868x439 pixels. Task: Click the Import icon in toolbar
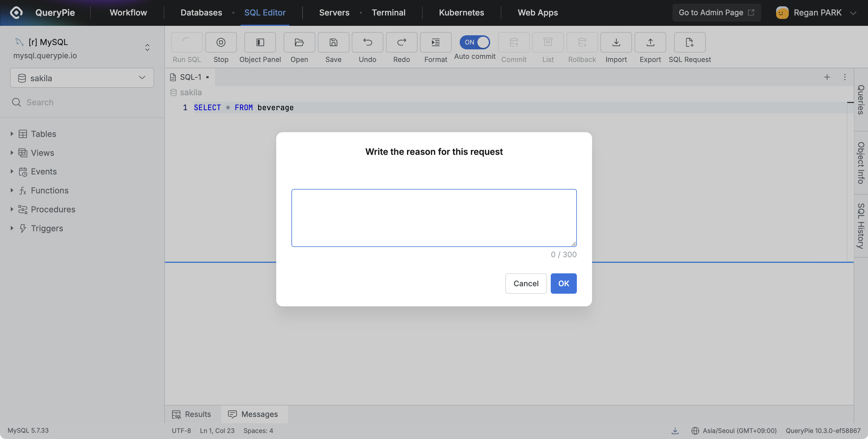[616, 42]
